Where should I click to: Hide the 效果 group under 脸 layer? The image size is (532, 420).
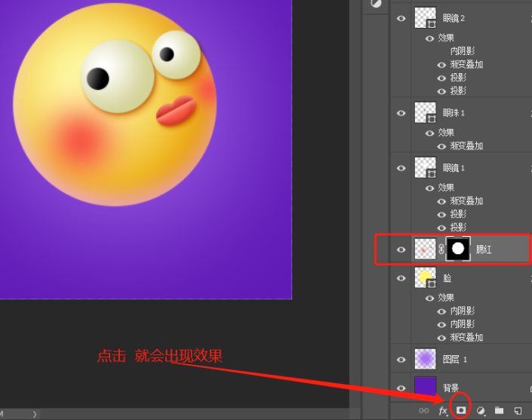coord(430,297)
